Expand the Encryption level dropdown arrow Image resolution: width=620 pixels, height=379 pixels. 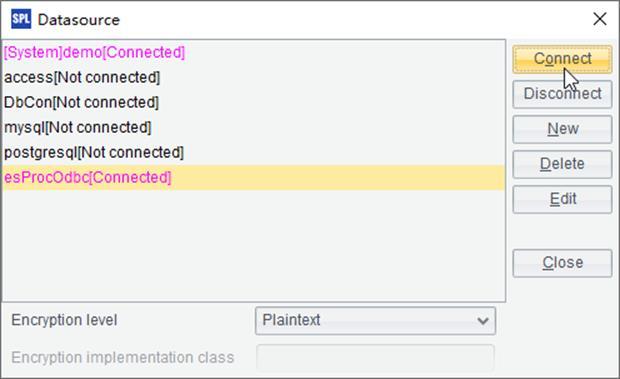(482, 321)
